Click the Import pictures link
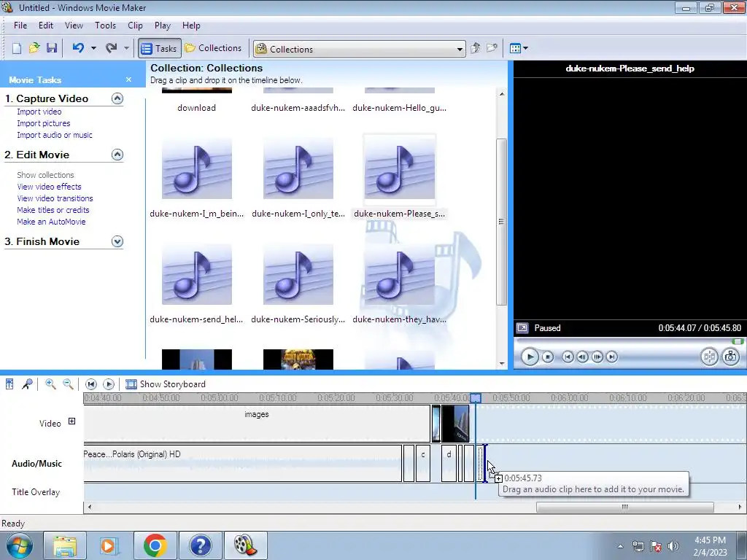Viewport: 747px width, 560px height. (43, 123)
